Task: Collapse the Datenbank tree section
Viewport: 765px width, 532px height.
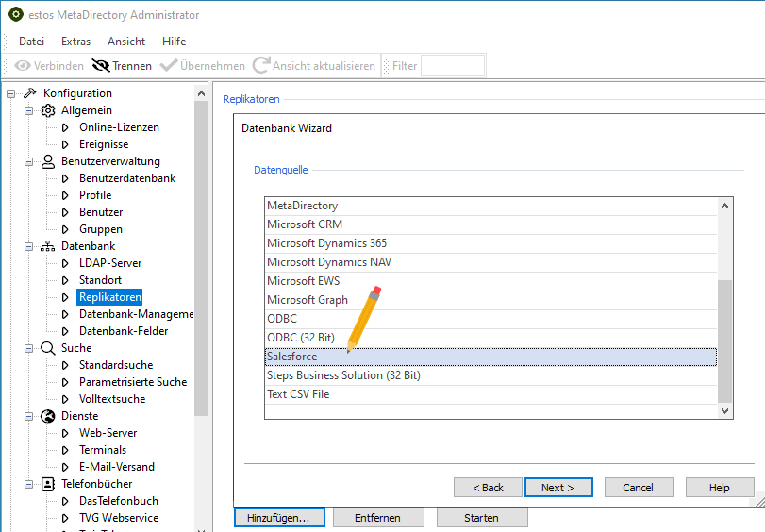Action: coord(29,246)
